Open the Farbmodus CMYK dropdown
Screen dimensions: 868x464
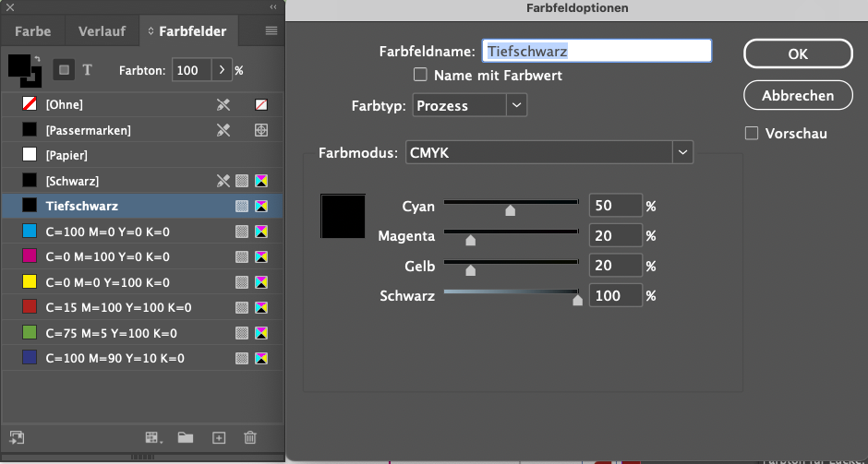pyautogui.click(x=549, y=152)
